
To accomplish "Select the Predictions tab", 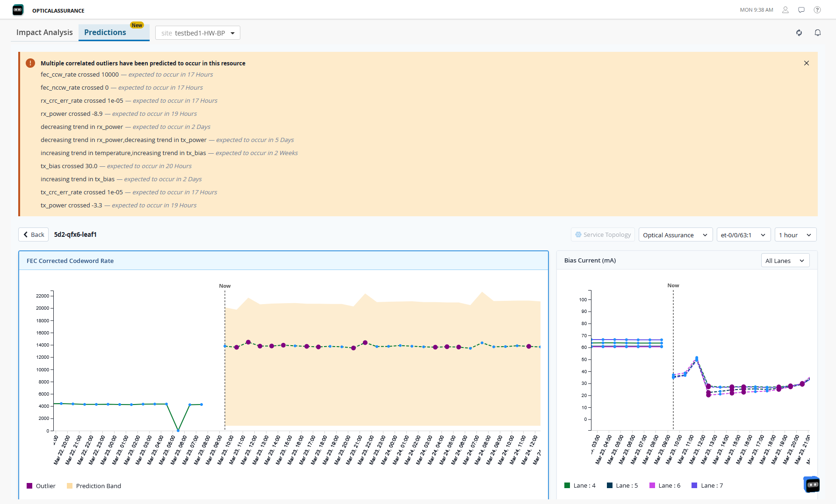I will click(105, 32).
